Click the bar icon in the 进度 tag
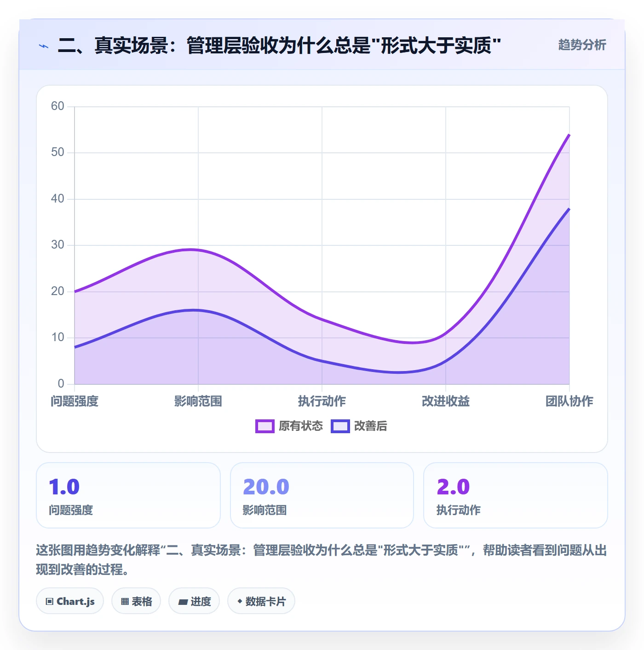 183,602
